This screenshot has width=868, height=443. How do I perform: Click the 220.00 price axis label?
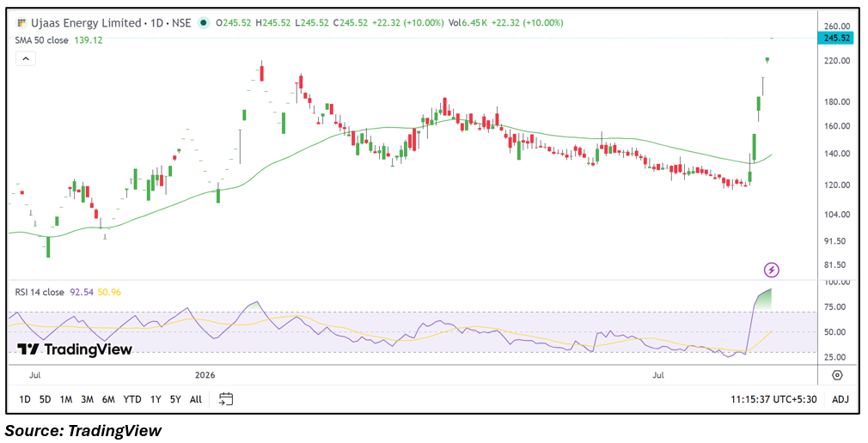[837, 61]
